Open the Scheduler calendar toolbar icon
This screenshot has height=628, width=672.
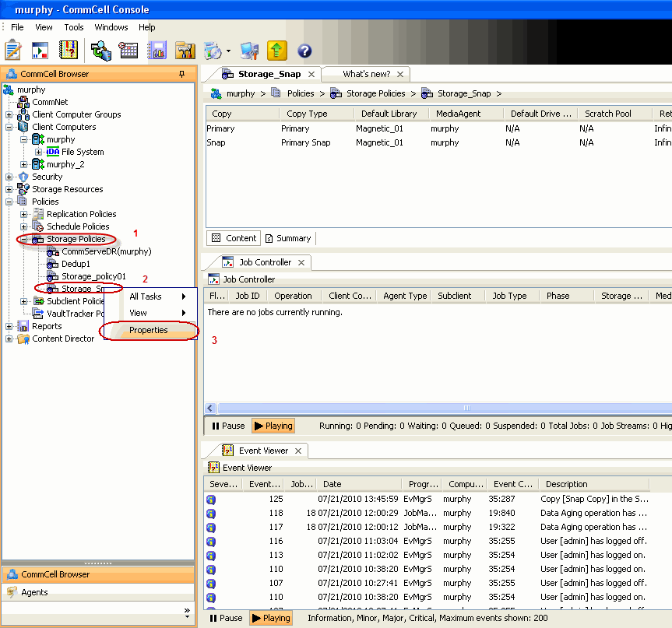(x=128, y=51)
